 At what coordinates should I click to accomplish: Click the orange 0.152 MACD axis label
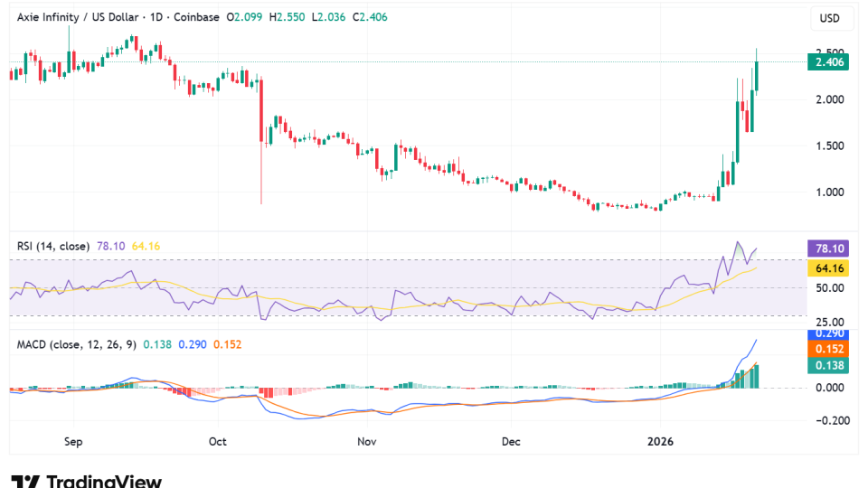(x=829, y=350)
